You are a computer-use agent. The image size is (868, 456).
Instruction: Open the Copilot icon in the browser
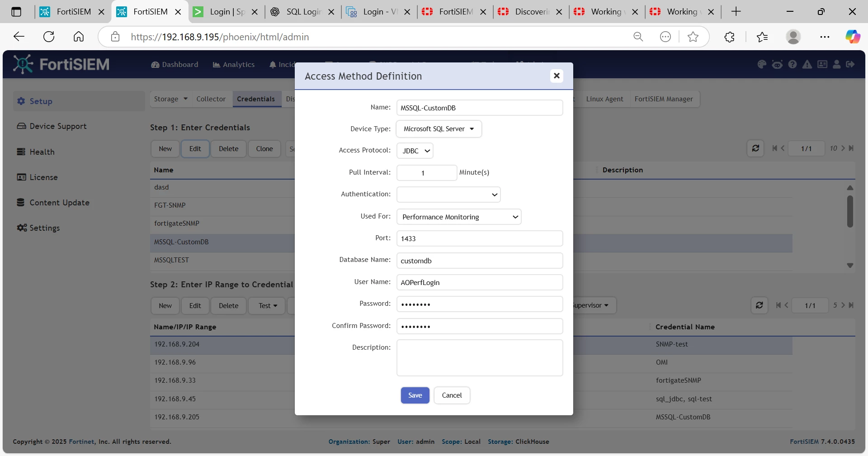point(853,37)
